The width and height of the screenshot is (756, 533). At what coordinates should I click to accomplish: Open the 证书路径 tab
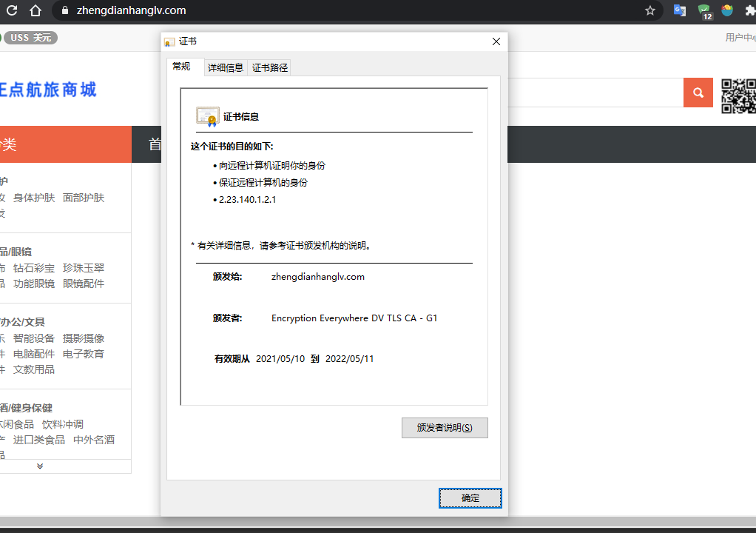coord(270,67)
